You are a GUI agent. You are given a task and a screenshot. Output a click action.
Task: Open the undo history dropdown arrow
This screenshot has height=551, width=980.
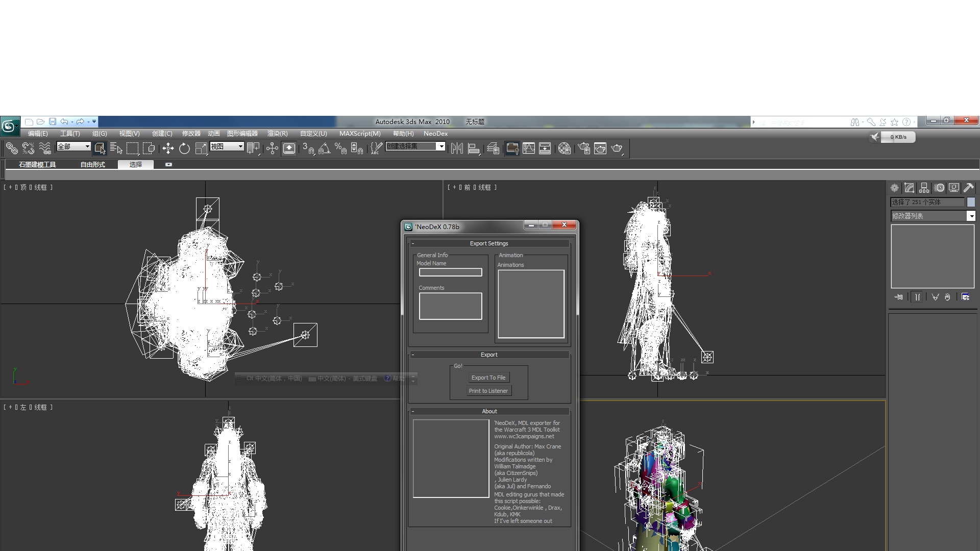tap(72, 121)
